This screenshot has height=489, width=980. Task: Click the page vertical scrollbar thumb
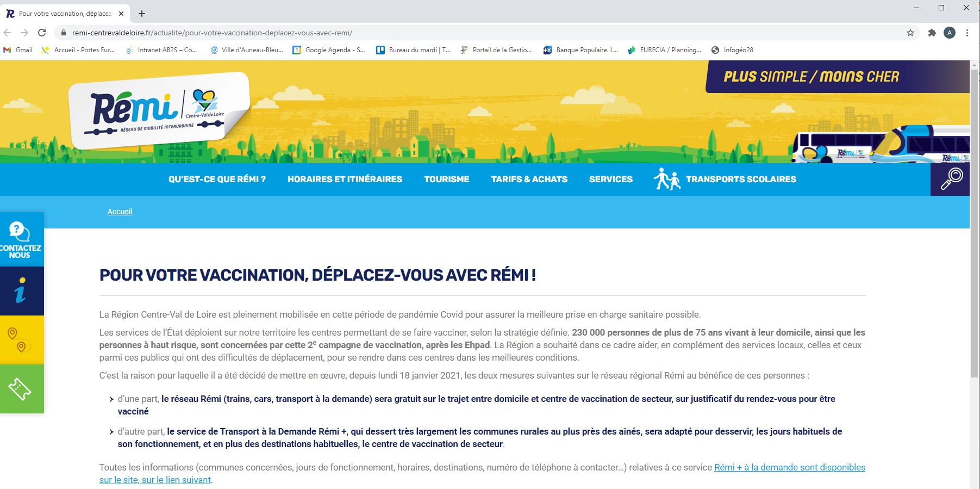pyautogui.click(x=975, y=223)
